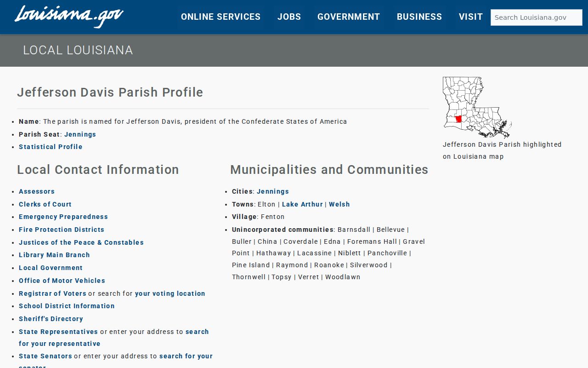588x368 pixels.
Task: Open Fire Protection Districts link
Action: (62, 230)
